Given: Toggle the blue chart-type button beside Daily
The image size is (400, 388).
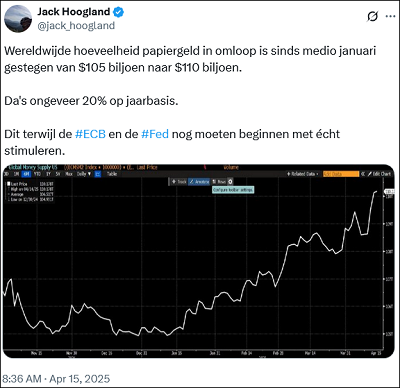Looking at the screenshot, I should [98, 174].
